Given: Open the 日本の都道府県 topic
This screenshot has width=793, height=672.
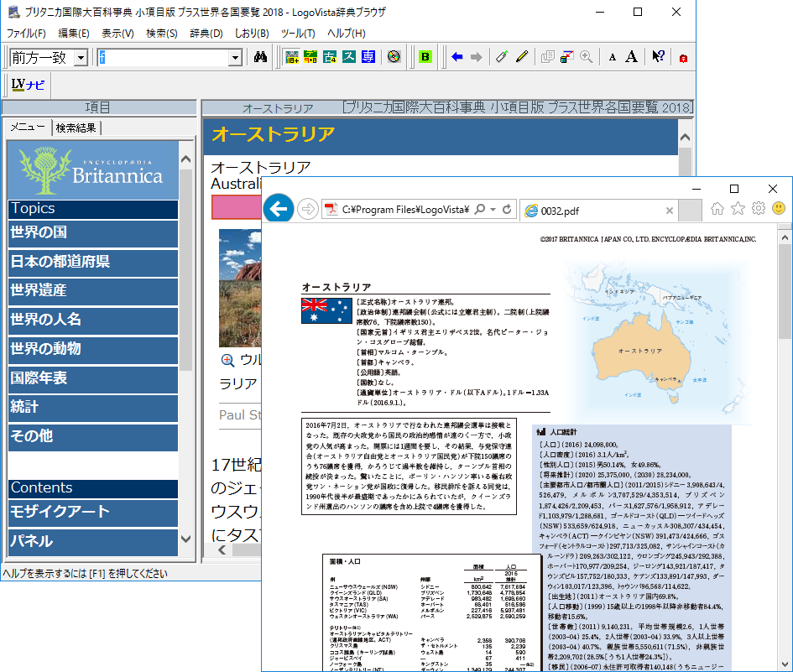Looking at the screenshot, I should coord(93,263).
